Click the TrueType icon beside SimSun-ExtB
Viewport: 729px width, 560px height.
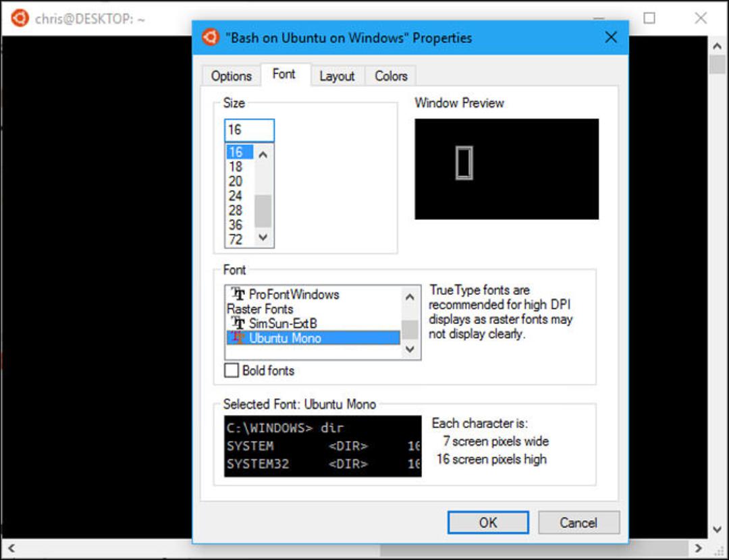click(238, 323)
